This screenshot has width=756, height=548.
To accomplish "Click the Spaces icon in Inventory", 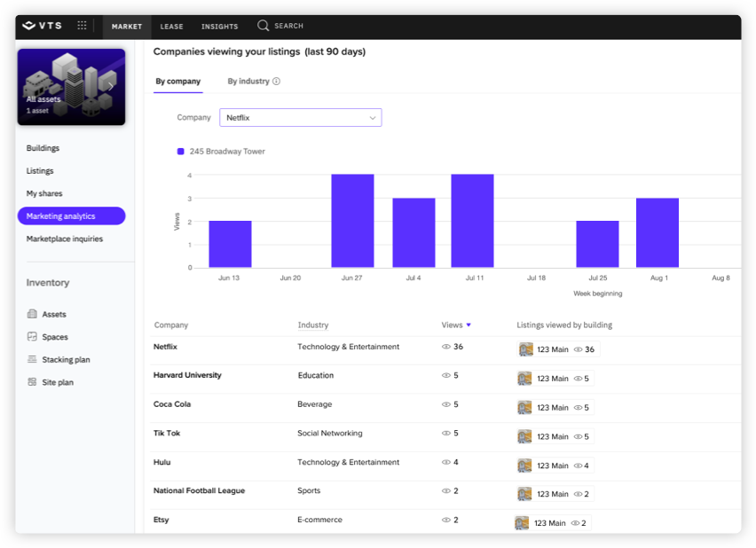I will [x=32, y=336].
